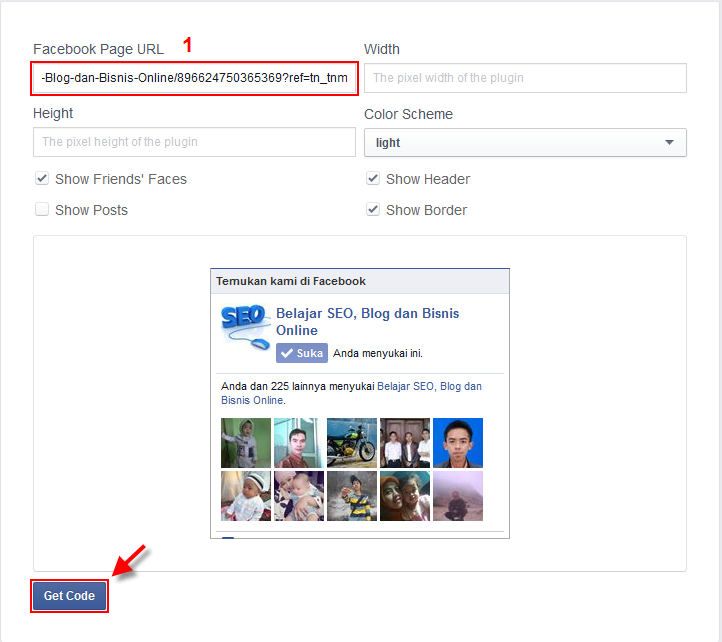Click the Anda menyukai ini text
The image size is (722, 642).
pos(378,353)
